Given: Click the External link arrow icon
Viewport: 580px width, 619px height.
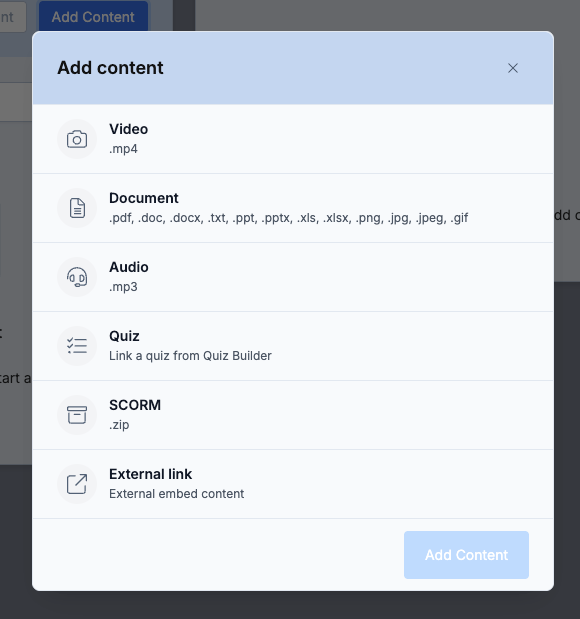Looking at the screenshot, I should 77,484.
